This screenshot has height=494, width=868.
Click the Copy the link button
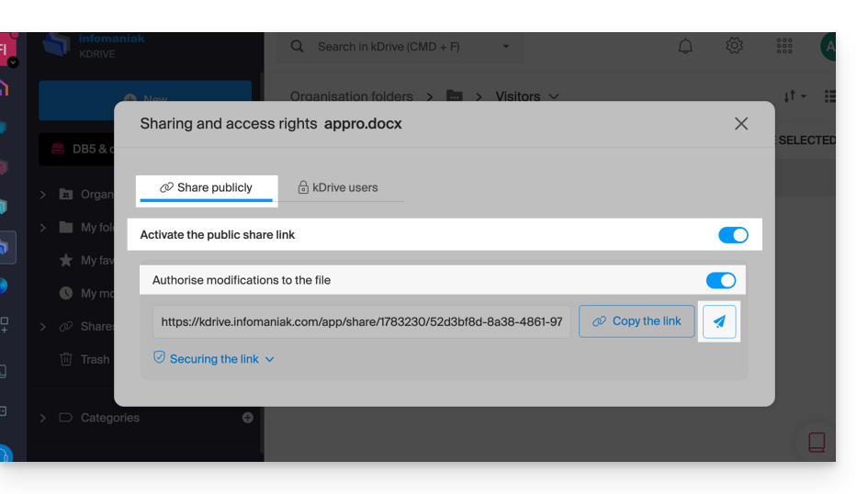click(x=637, y=321)
